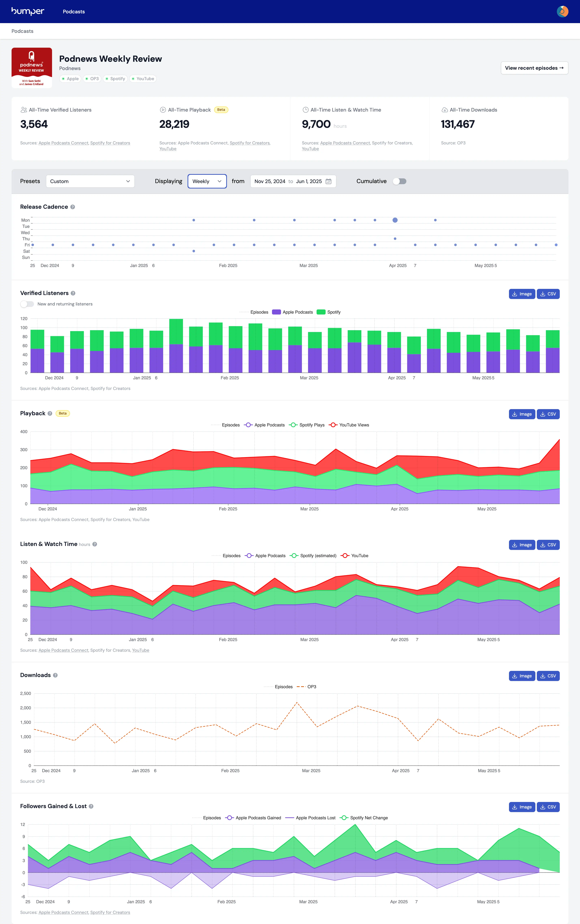The width and height of the screenshot is (580, 924).
Task: Click the Saturday dot in Release Cadence
Action: click(194, 251)
